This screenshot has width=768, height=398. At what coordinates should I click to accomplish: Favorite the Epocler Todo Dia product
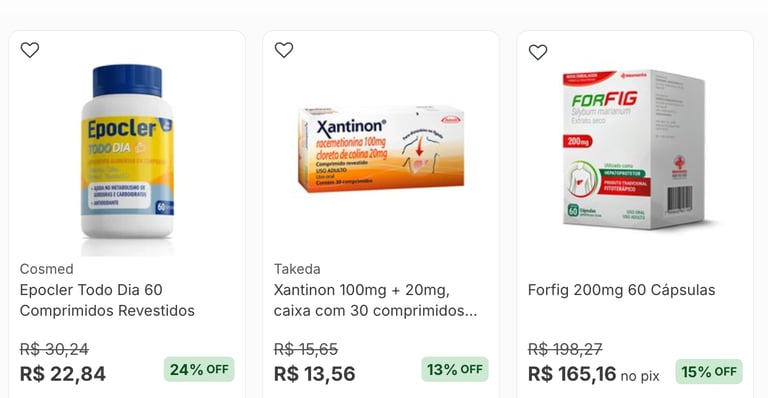point(30,50)
